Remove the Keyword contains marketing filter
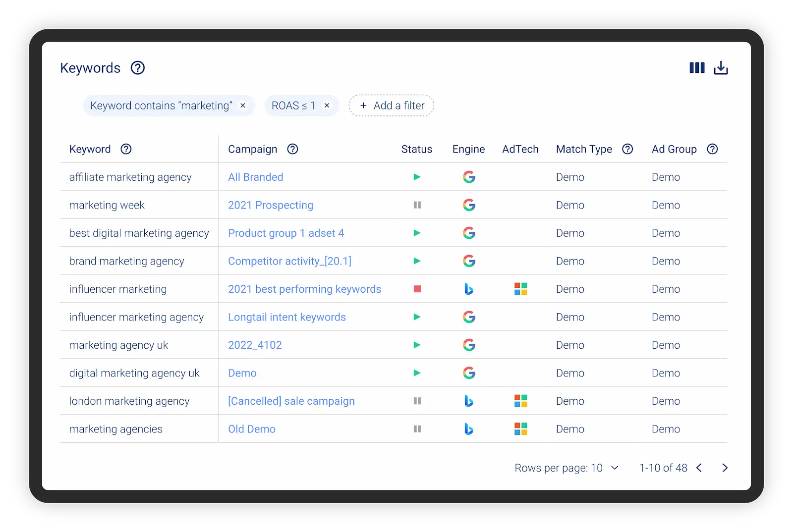The image size is (793, 532). 243,106
